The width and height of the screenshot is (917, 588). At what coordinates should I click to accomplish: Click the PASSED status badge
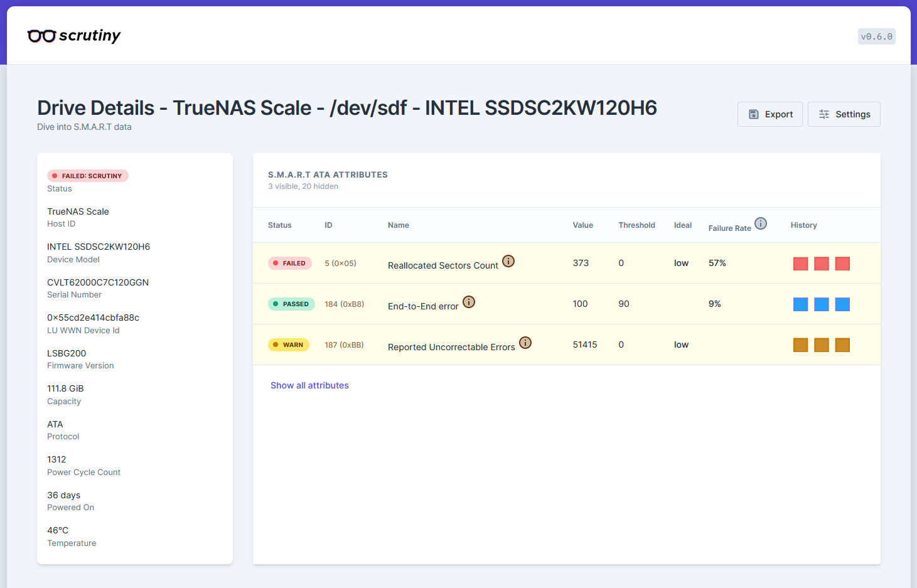(291, 304)
